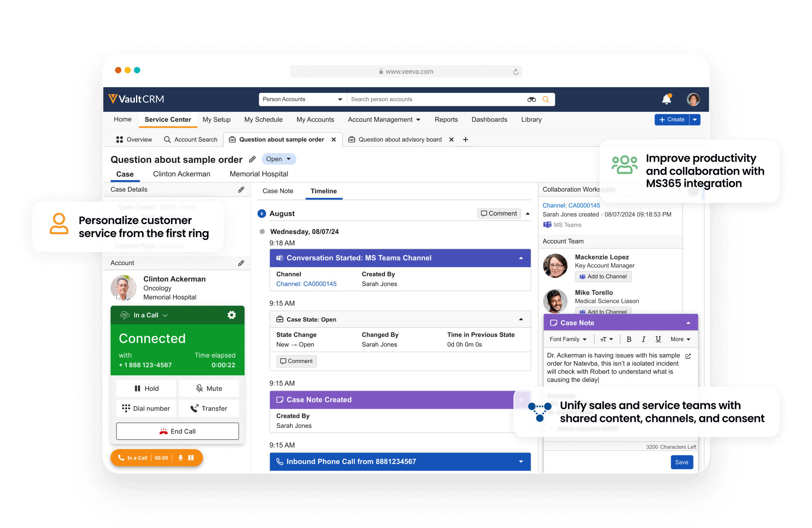Open the Dial number keypad
The height and width of the screenshot is (528, 812).
(x=146, y=409)
